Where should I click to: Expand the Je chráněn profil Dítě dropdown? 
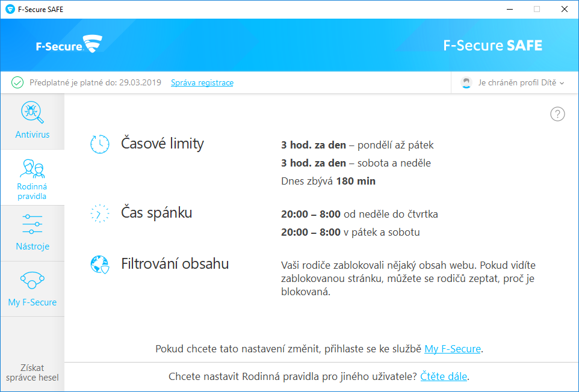pyautogui.click(x=513, y=82)
